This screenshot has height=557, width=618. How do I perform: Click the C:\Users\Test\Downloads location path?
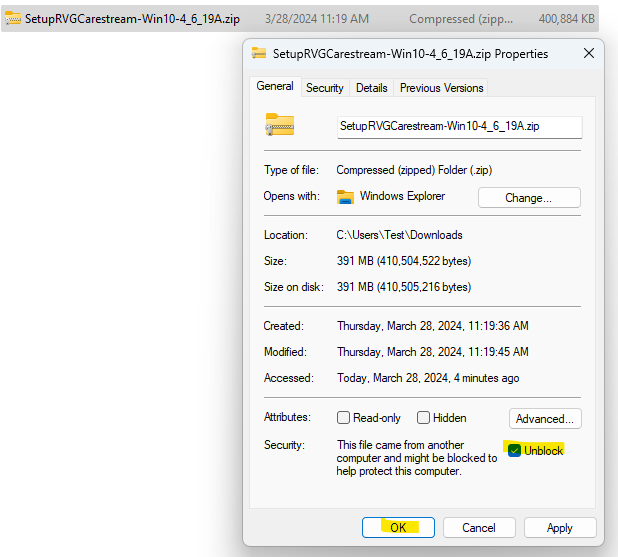point(399,235)
